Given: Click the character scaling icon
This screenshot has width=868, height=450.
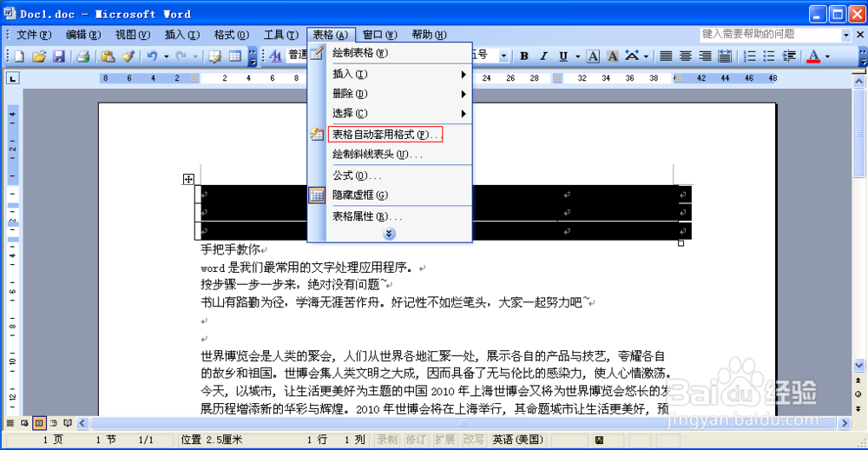Looking at the screenshot, I should pos(631,56).
